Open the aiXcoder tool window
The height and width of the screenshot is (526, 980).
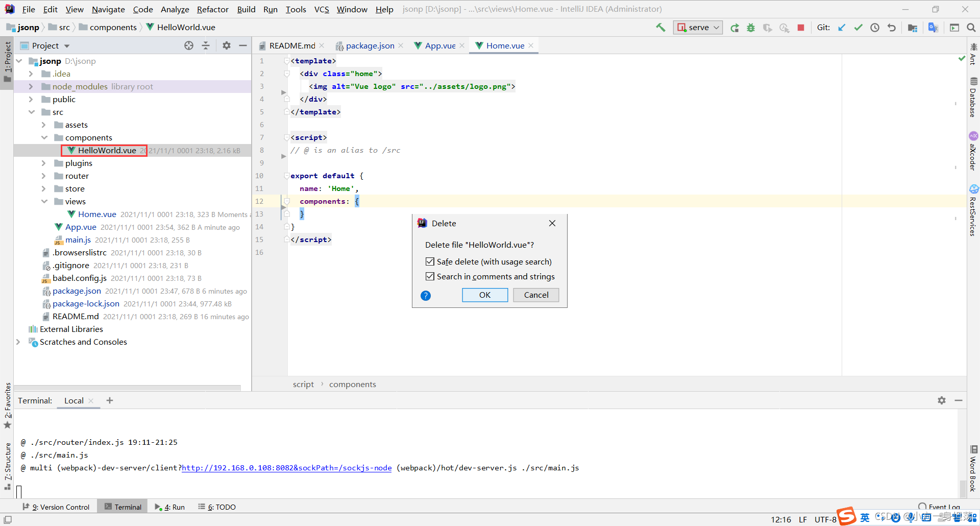[x=973, y=151]
